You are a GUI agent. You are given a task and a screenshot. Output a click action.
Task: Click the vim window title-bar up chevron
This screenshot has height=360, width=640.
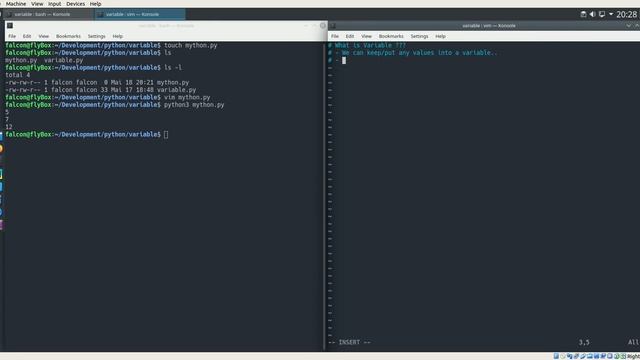(637, 26)
